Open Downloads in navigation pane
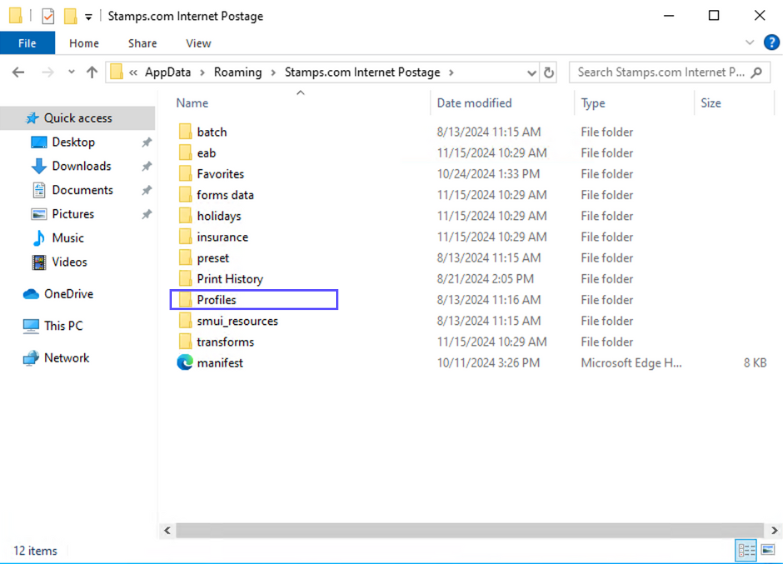This screenshot has height=564, width=783. [81, 166]
